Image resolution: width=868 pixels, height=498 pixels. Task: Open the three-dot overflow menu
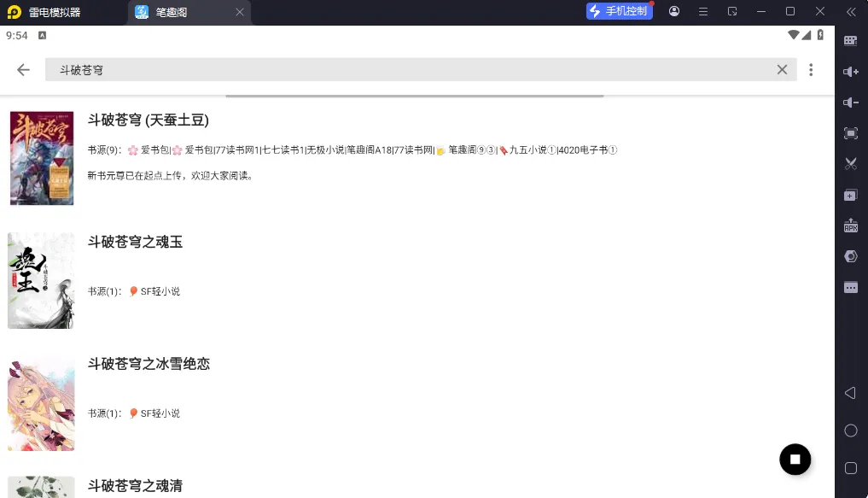point(811,70)
